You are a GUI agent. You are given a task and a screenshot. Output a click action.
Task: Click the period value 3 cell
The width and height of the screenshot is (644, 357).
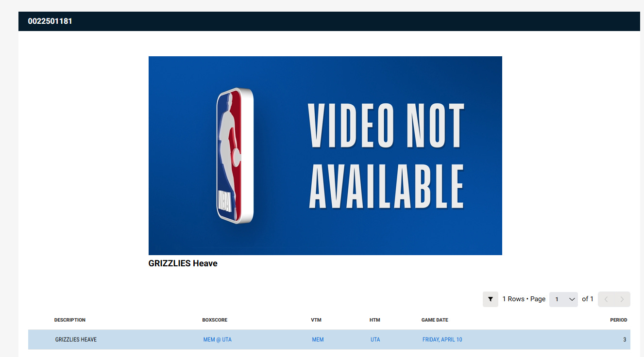625,340
